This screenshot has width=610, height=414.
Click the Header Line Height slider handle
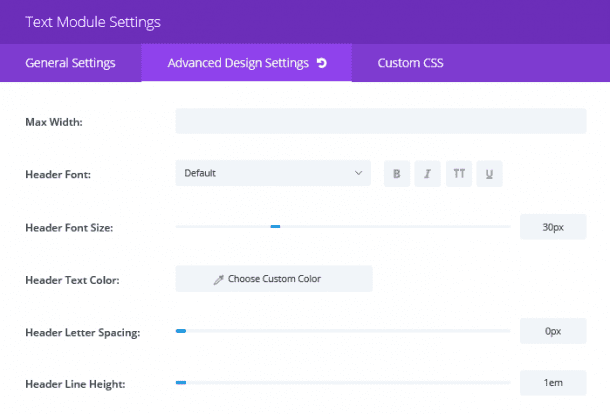tap(181, 382)
